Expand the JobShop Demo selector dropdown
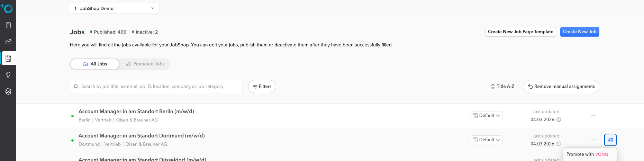This screenshot has width=644, height=161. [115, 8]
